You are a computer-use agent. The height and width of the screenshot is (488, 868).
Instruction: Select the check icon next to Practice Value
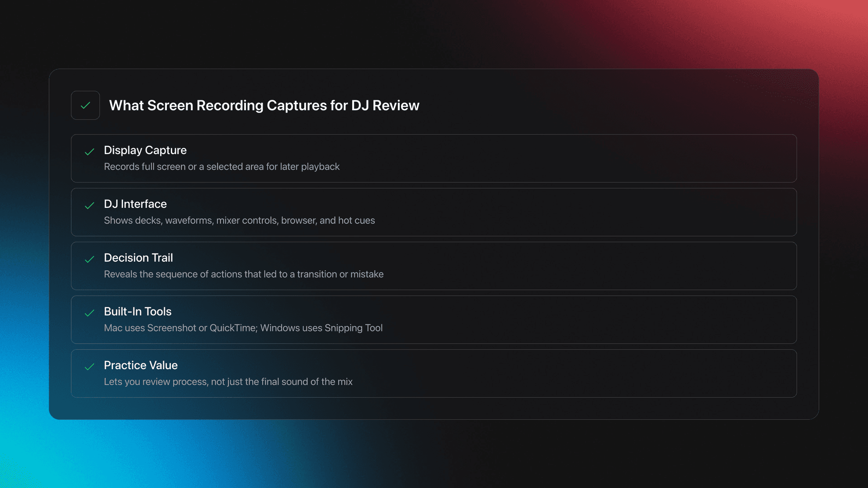[90, 367]
